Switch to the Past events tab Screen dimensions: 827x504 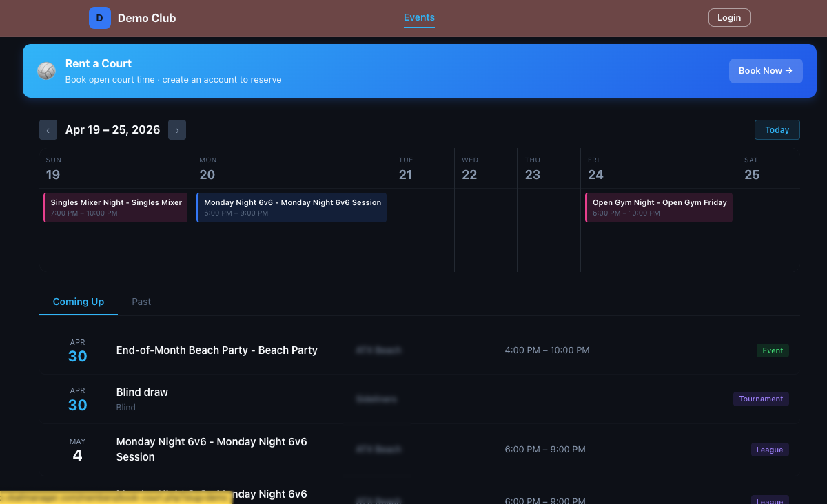[141, 302]
